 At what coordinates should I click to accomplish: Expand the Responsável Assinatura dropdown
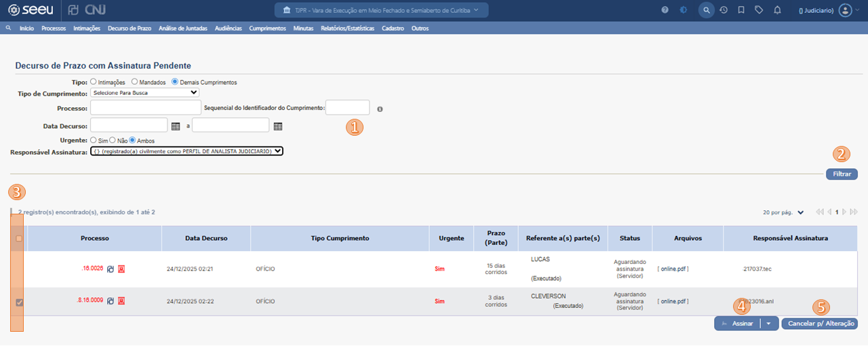tap(186, 151)
